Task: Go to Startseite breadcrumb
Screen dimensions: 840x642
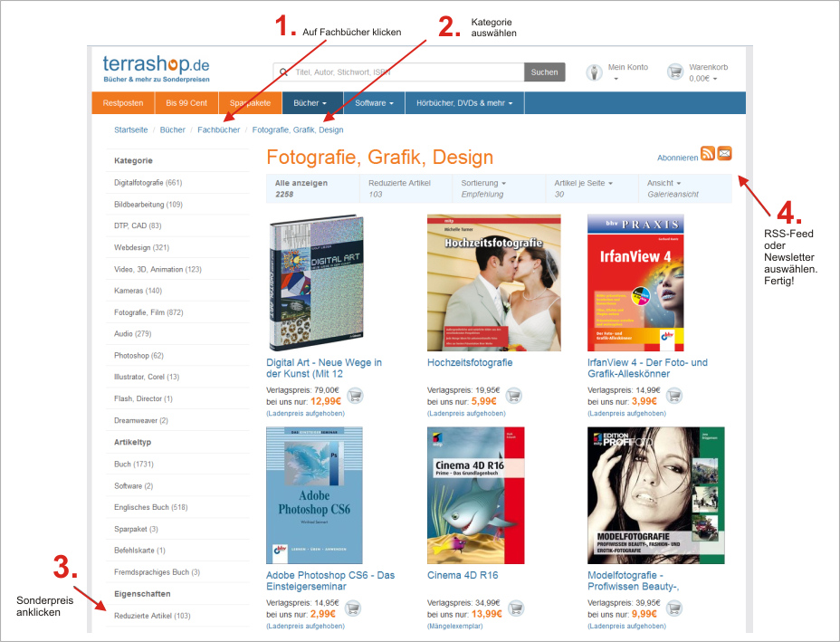Action: (x=130, y=129)
